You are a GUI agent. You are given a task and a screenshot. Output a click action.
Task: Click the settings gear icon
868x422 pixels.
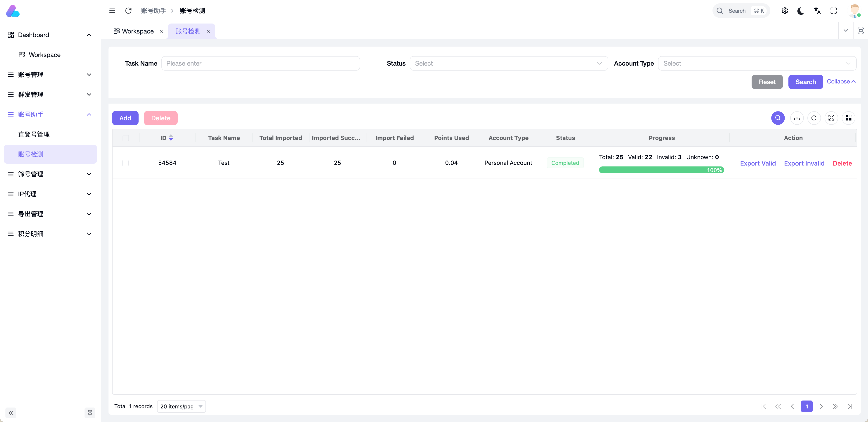coord(784,11)
